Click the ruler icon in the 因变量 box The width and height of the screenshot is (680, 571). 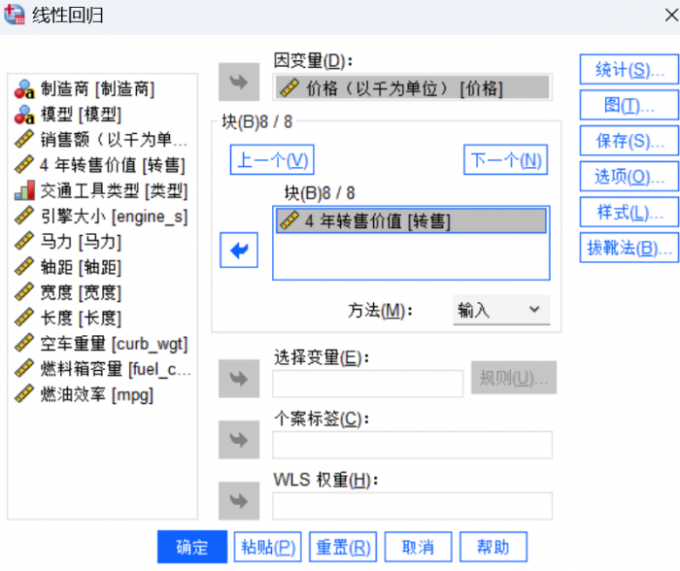pos(289,88)
